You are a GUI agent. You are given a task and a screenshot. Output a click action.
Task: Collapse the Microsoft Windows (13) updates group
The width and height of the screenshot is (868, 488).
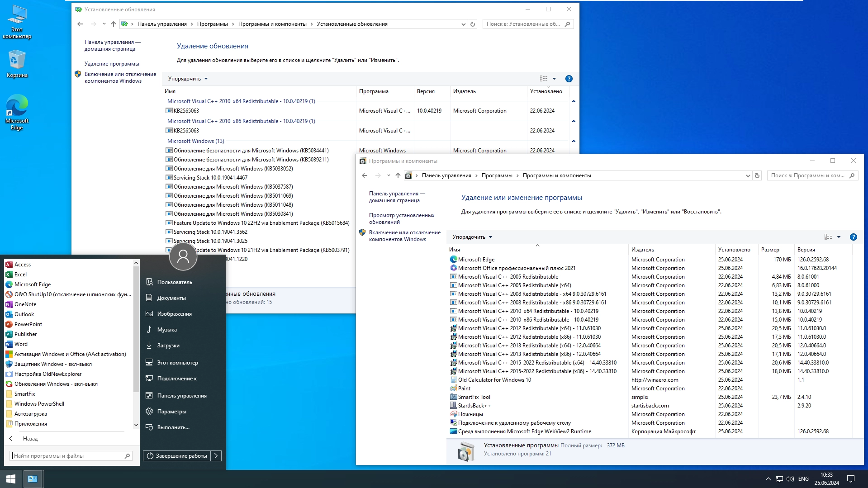click(x=574, y=141)
